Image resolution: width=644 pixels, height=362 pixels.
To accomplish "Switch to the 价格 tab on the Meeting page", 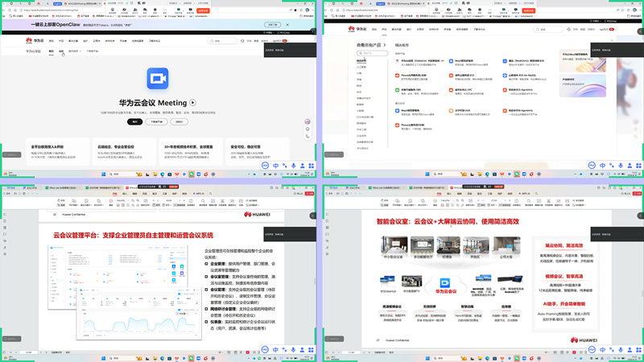I will coord(62,51).
